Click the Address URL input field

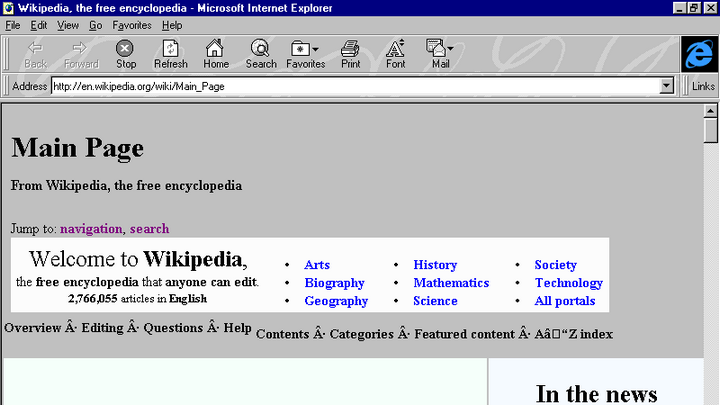click(355, 86)
